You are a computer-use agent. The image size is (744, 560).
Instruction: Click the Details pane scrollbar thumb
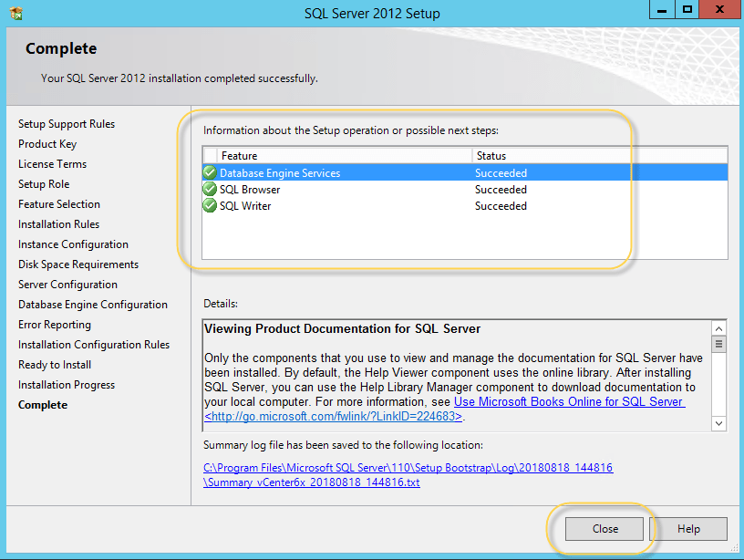coord(718,345)
